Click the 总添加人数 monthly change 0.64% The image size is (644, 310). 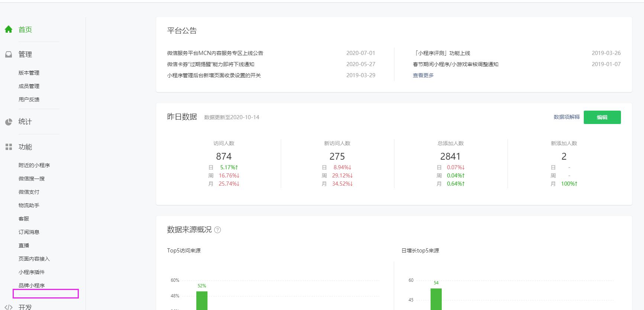[456, 184]
